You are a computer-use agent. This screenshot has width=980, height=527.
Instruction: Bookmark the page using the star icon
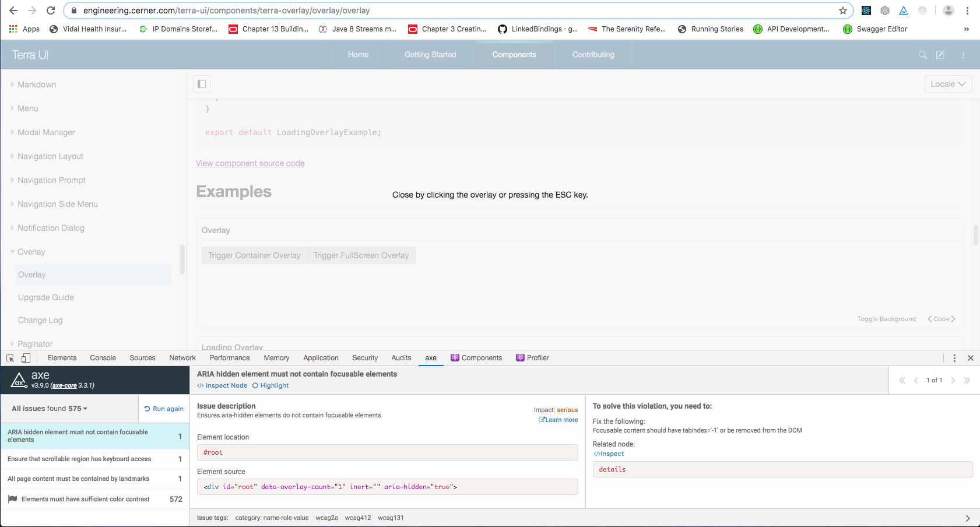tap(844, 10)
